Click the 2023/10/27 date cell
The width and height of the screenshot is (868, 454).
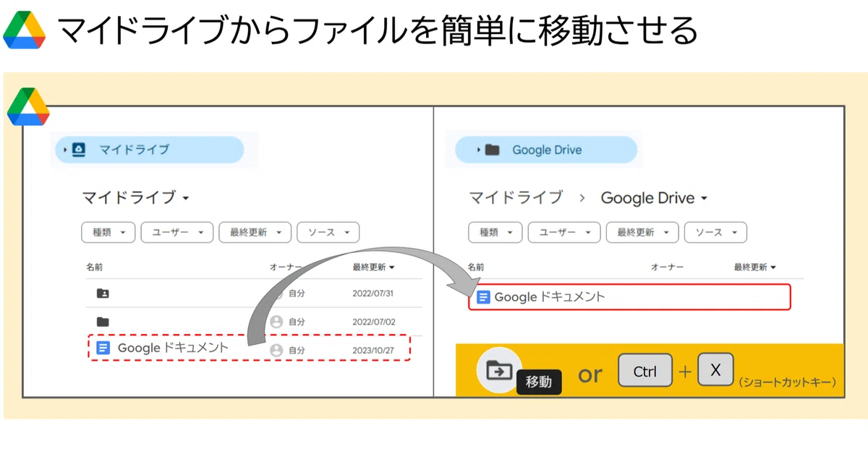(373, 350)
